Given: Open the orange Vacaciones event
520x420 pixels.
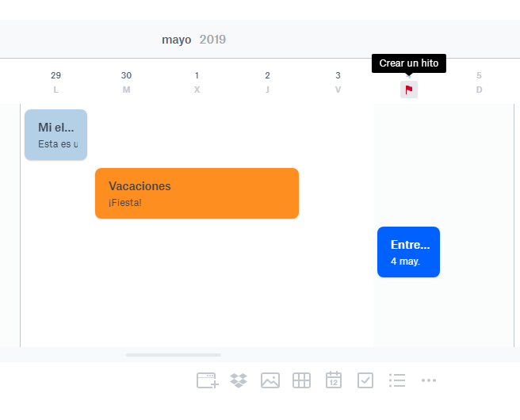Looking at the screenshot, I should [x=197, y=193].
